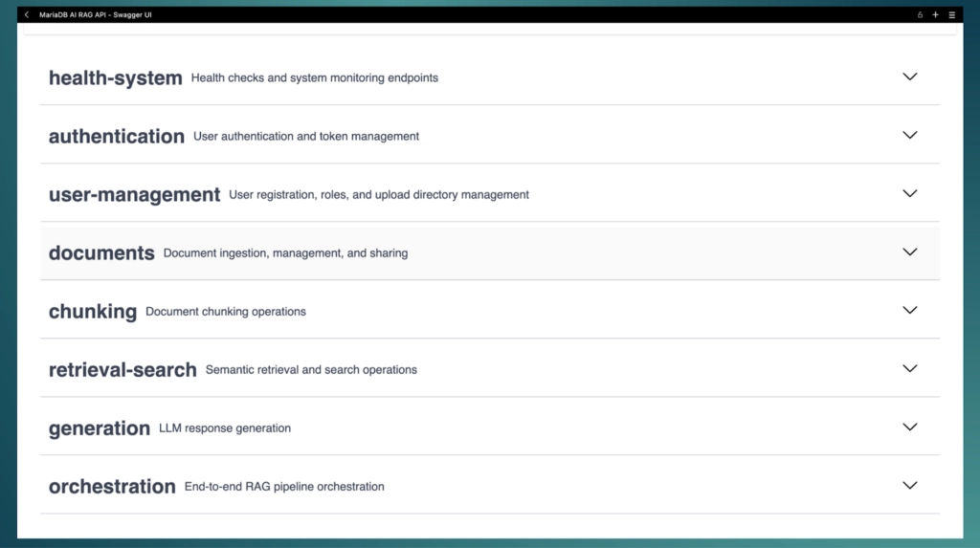Click the unlocked padlock icon
The image size is (980, 548).
920,14
